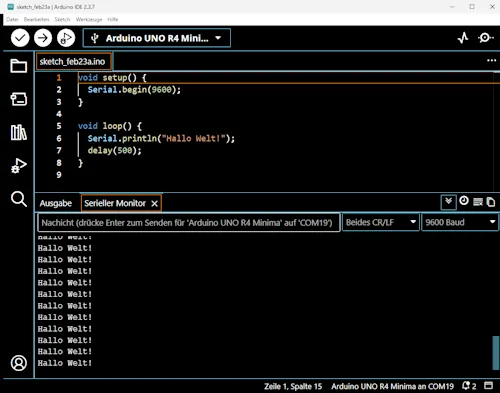
Task: Click the 'void loop() {' code line
Action: click(x=110, y=126)
